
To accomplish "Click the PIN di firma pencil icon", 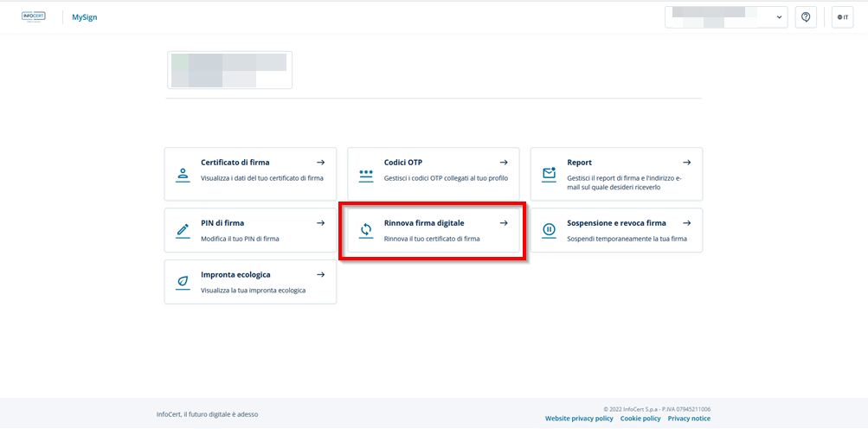I will point(183,230).
